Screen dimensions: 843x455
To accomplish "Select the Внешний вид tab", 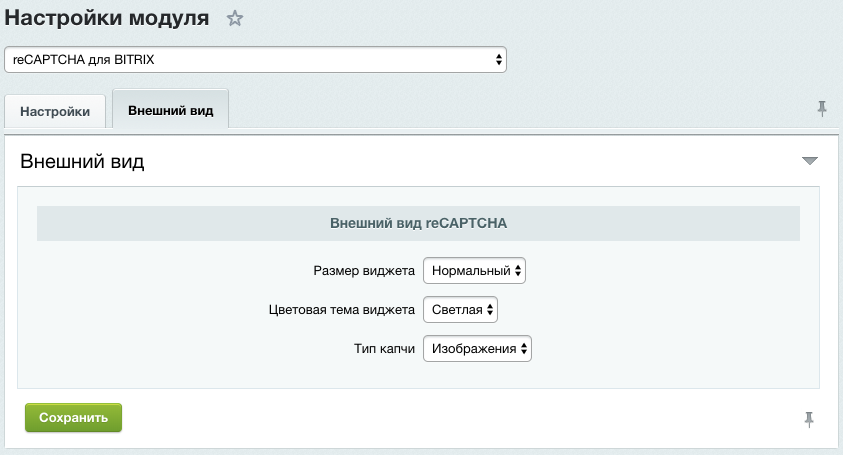I will click(x=170, y=110).
